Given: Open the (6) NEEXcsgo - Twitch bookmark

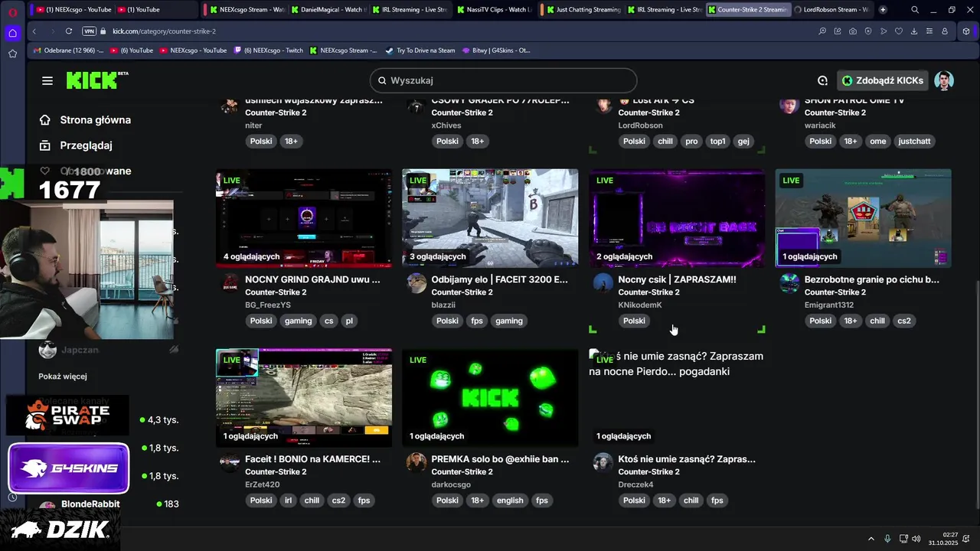Looking at the screenshot, I should (268, 51).
